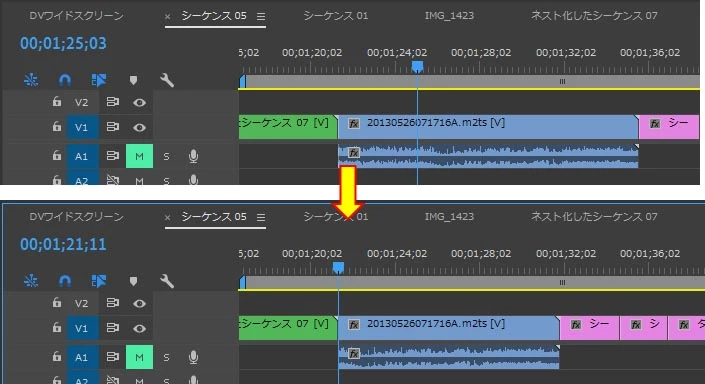Toggle Snap magnet icon in lower timeline
This screenshot has width=705, height=384.
pyautogui.click(x=65, y=281)
